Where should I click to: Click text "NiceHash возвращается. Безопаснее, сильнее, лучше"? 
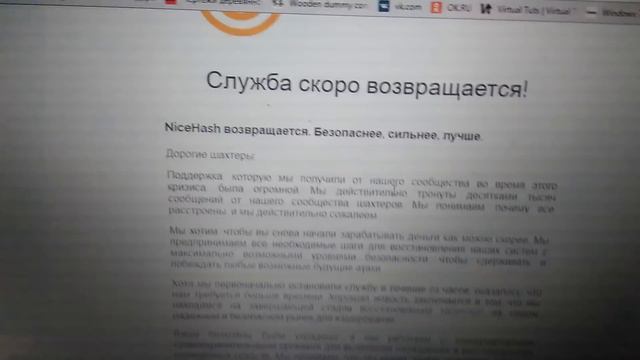[x=323, y=132]
